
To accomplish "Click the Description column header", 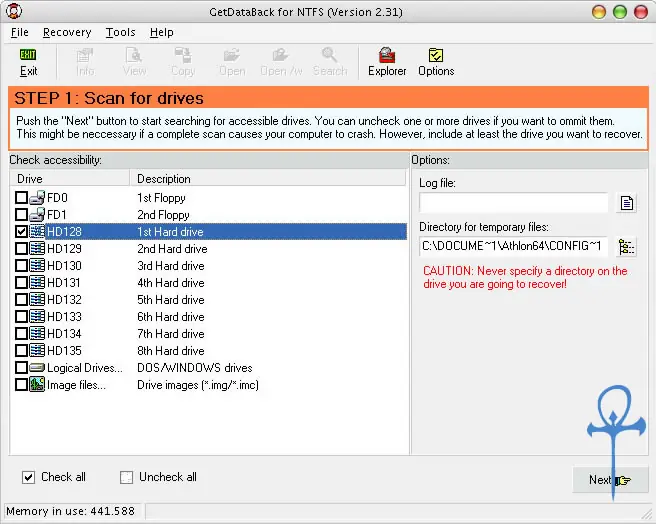I will click(268, 179).
